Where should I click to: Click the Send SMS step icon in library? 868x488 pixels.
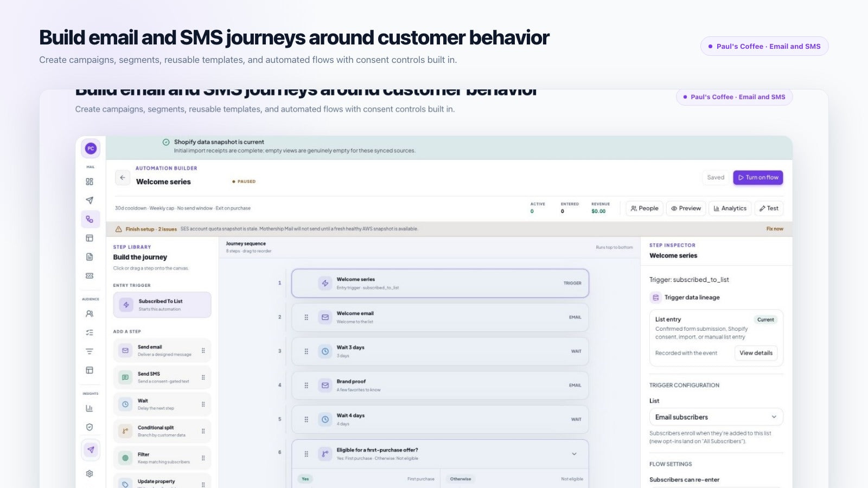click(125, 377)
